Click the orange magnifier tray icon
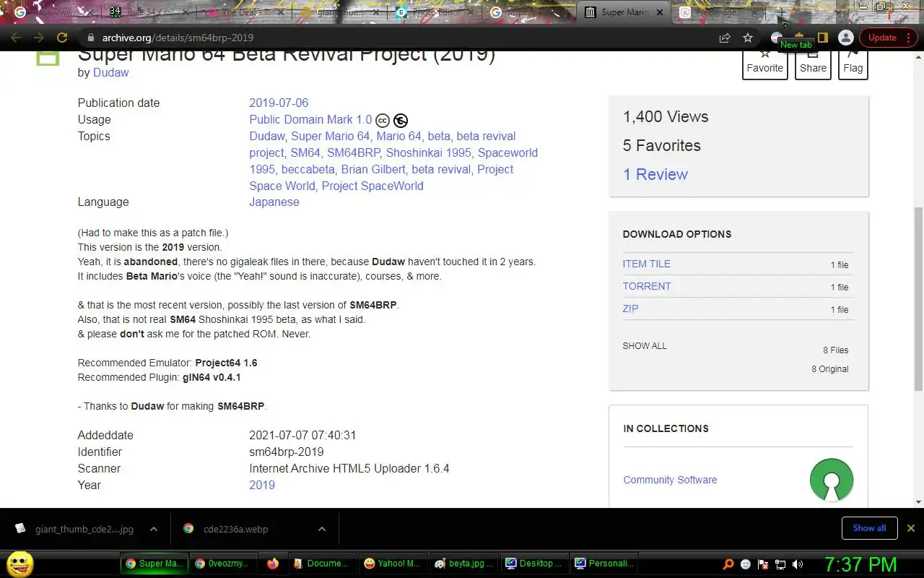This screenshot has width=924, height=578. click(728, 564)
